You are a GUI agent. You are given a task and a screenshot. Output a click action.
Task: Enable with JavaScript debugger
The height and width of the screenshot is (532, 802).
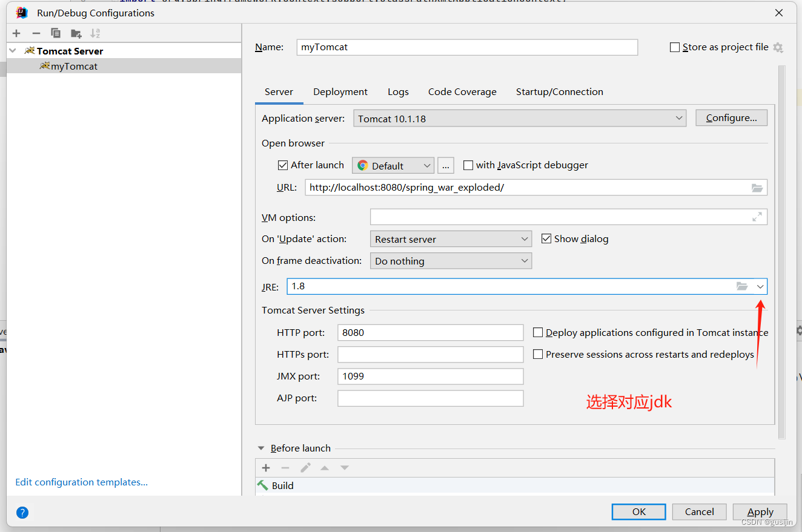468,165
